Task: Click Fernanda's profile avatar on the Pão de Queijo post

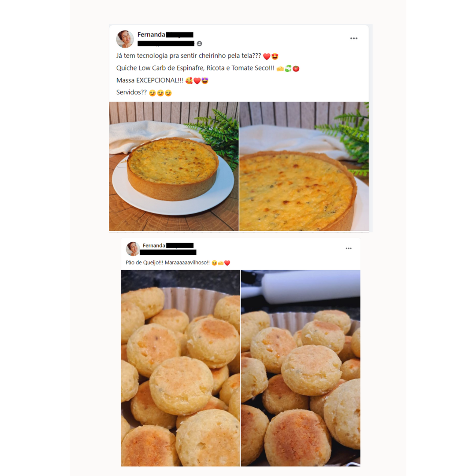Action: [x=133, y=249]
